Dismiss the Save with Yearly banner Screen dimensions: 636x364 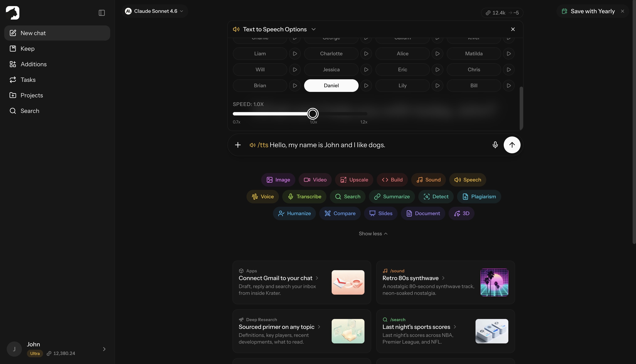tap(622, 11)
